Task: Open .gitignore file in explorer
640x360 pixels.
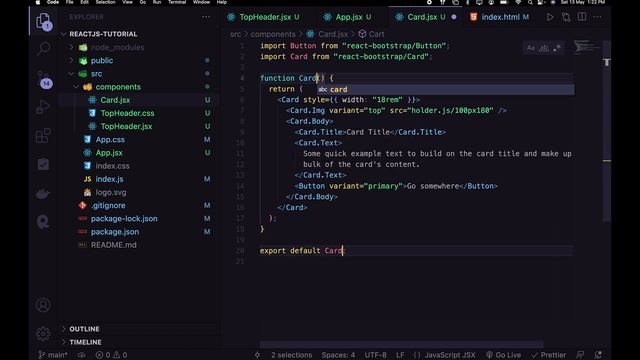Action: click(x=108, y=205)
